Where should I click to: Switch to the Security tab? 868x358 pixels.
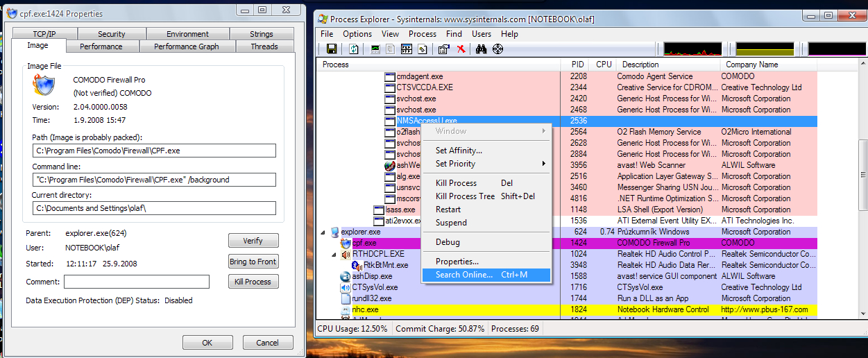click(x=111, y=34)
